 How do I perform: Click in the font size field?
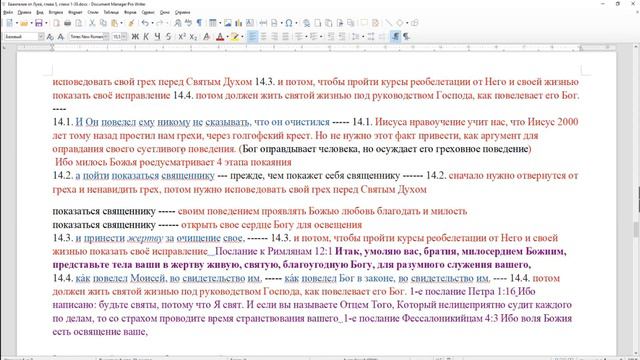coord(117,37)
